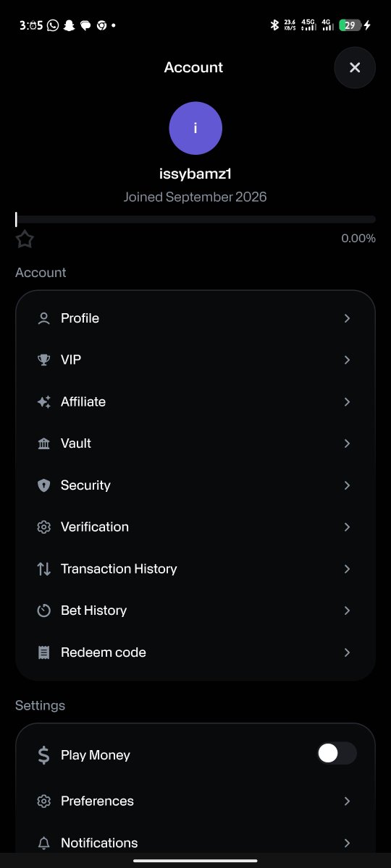Toggle the Play Money switch

pos(337,754)
